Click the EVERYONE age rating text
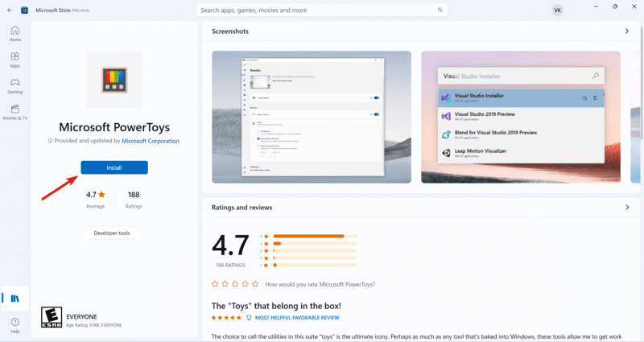644x342 pixels. (82, 316)
